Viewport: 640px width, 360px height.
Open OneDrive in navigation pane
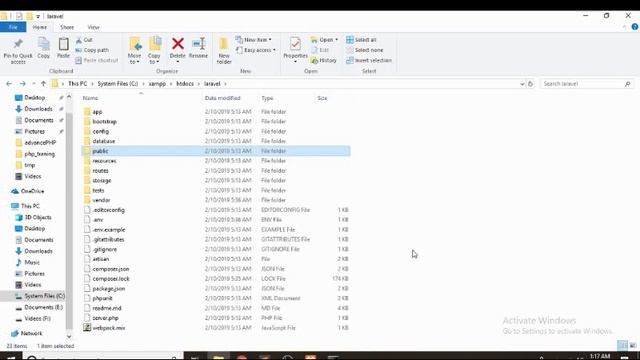click(x=28, y=191)
